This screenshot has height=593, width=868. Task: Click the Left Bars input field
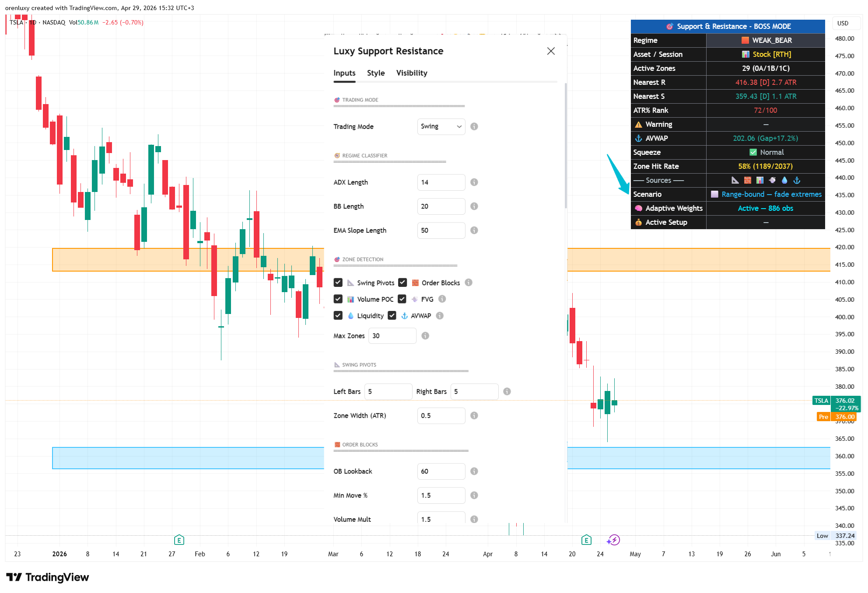(388, 391)
